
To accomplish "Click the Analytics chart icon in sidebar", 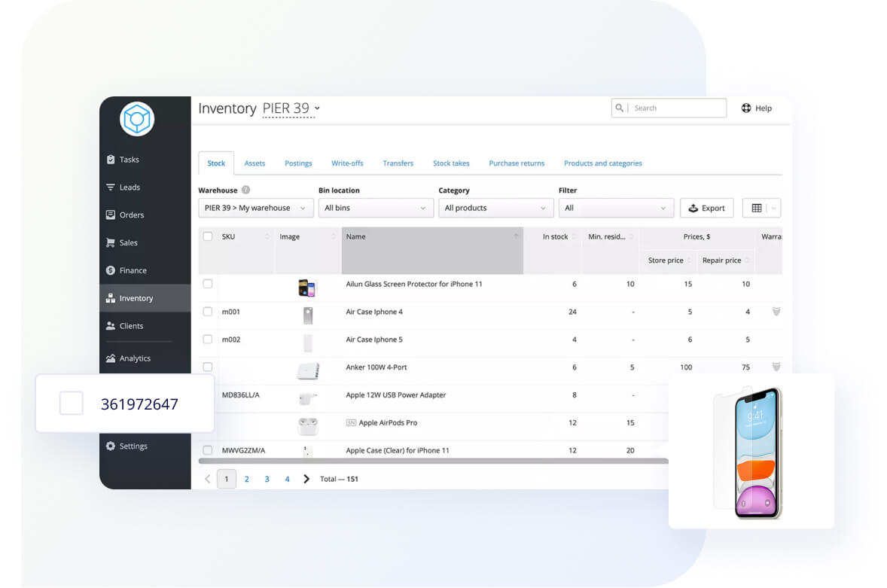I will click(111, 358).
